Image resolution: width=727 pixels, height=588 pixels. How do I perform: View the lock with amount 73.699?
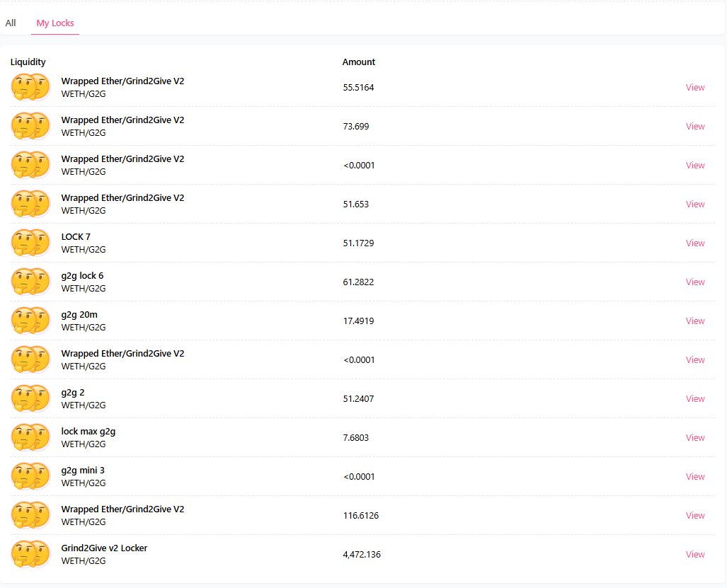coord(695,126)
